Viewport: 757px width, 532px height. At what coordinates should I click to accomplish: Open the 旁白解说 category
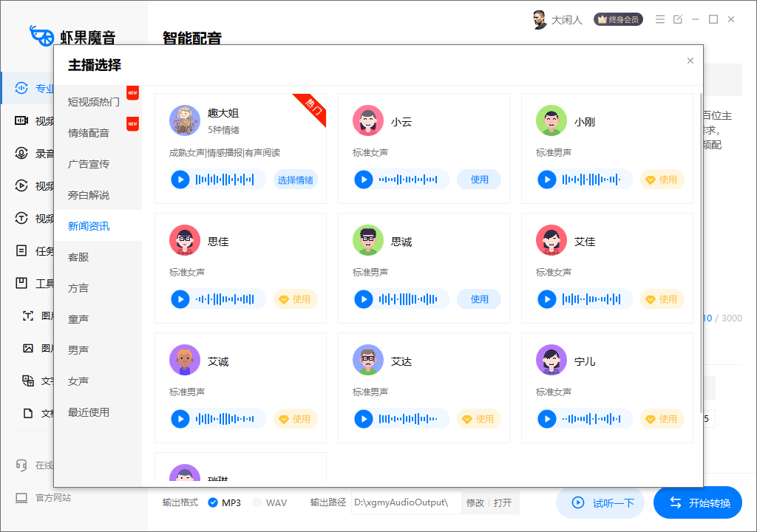[98, 195]
